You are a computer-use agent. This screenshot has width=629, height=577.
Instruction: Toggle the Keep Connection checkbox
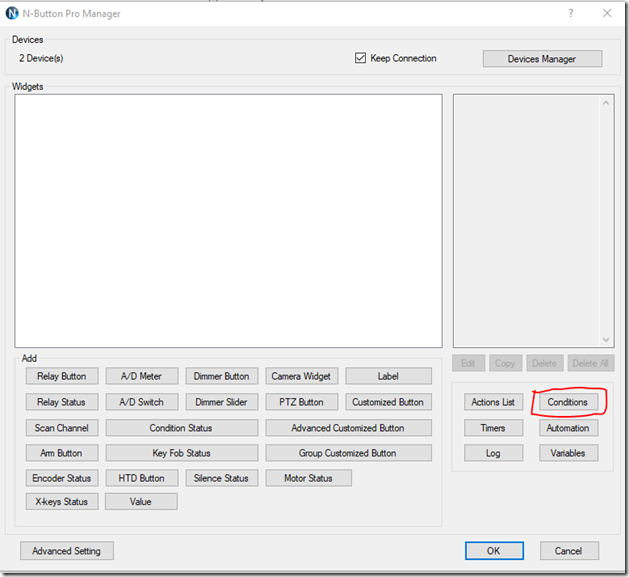[360, 58]
